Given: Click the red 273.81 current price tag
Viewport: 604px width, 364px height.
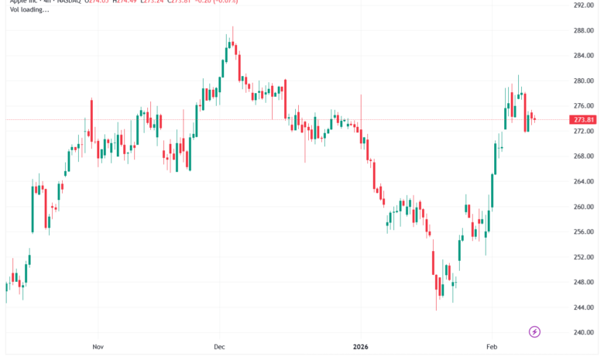Looking at the screenshot, I should click(583, 120).
